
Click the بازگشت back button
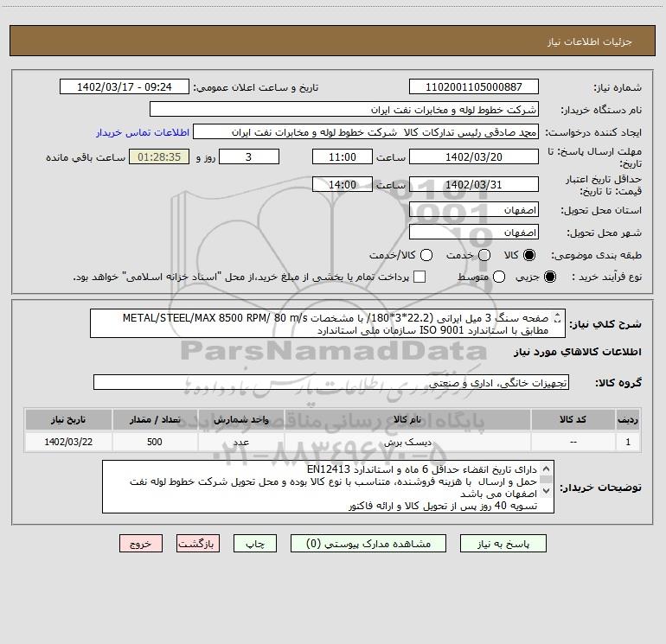pyautogui.click(x=198, y=544)
